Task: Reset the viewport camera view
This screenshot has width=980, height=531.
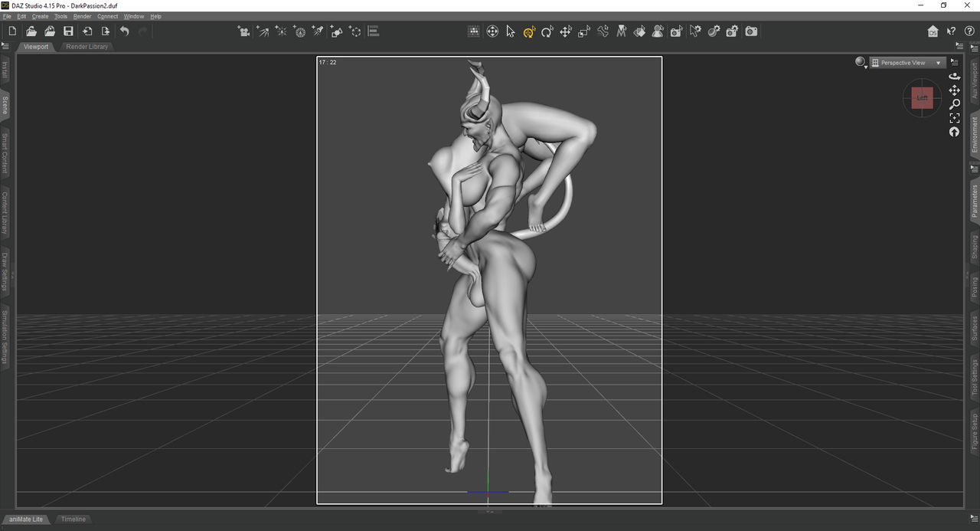Action: coord(954,132)
